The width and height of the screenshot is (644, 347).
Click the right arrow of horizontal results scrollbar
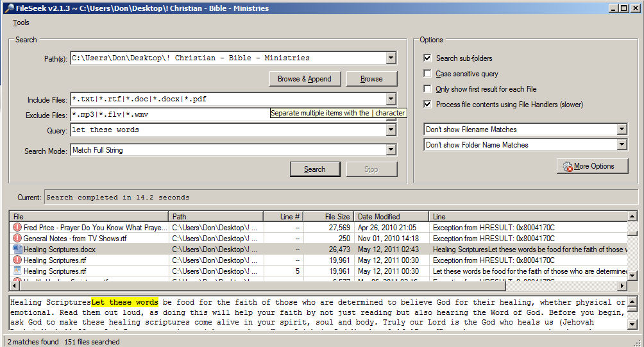pos(621,286)
